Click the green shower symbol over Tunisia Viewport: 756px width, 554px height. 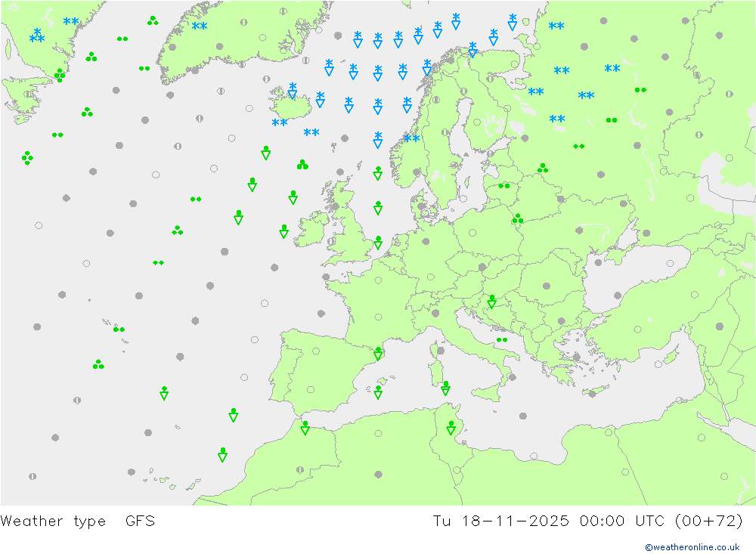tap(451, 428)
